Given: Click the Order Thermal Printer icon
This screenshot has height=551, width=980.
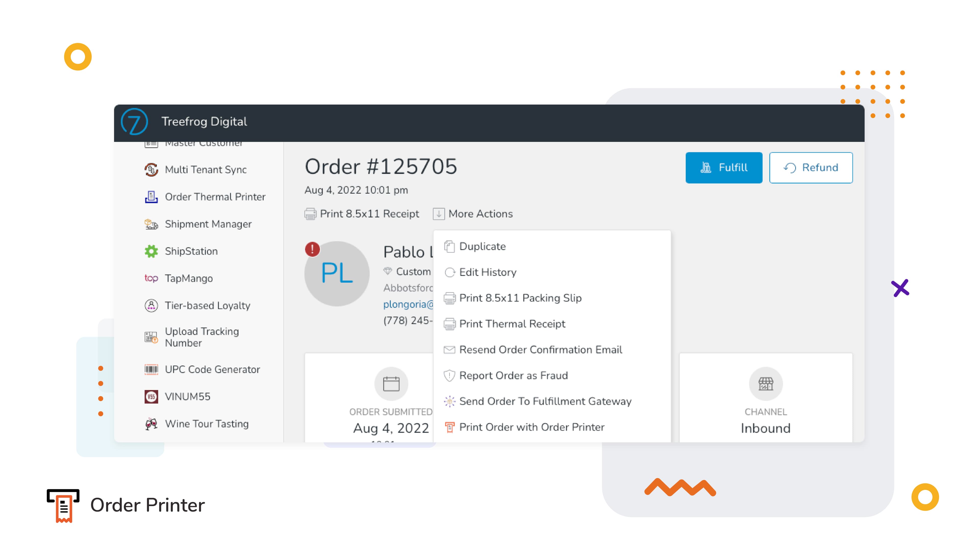Looking at the screenshot, I should [151, 197].
